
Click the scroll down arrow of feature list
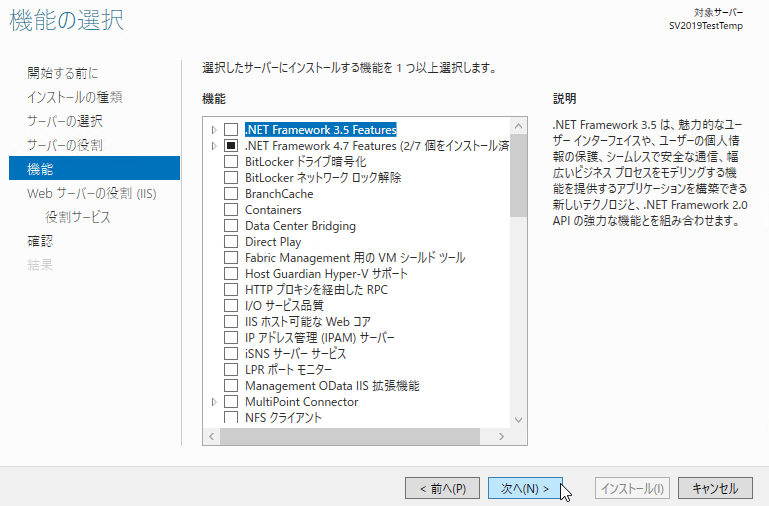[518, 420]
